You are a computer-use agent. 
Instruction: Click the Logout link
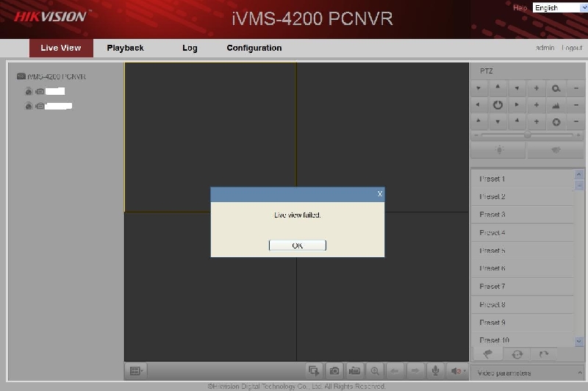(572, 48)
